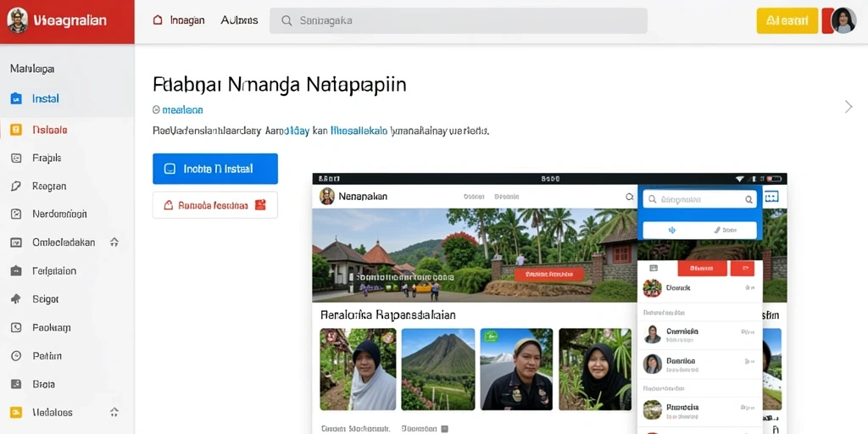Expand the Uelaloes section arrow

point(114,412)
